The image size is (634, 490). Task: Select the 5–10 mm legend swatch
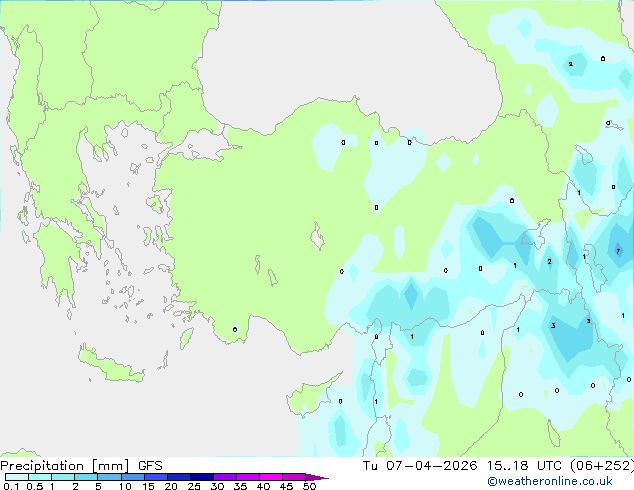109,477
